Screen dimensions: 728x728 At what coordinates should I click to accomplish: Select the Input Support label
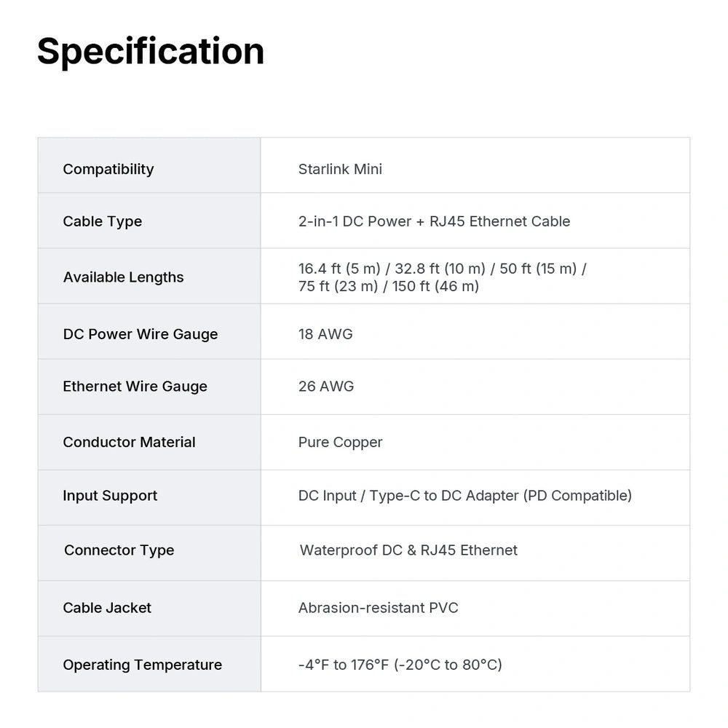(x=110, y=496)
